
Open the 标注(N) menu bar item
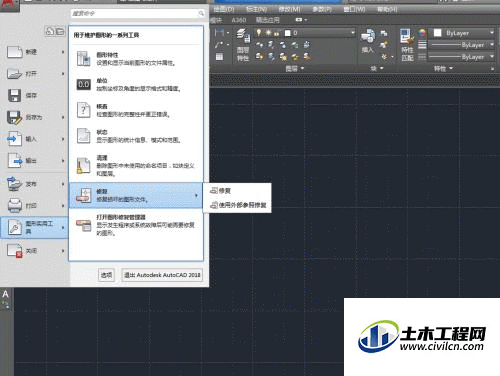pyautogui.click(x=256, y=9)
